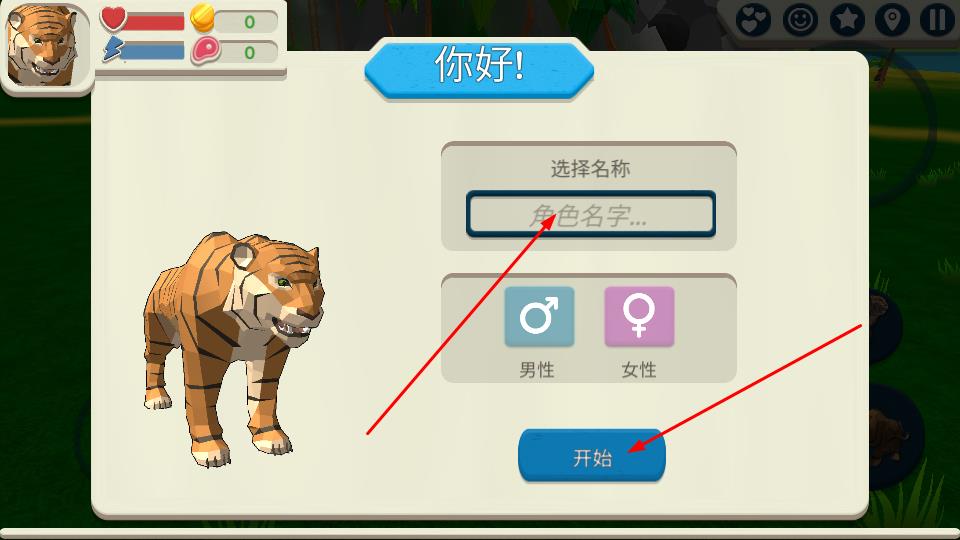Tap the gold coin icon

pos(202,18)
